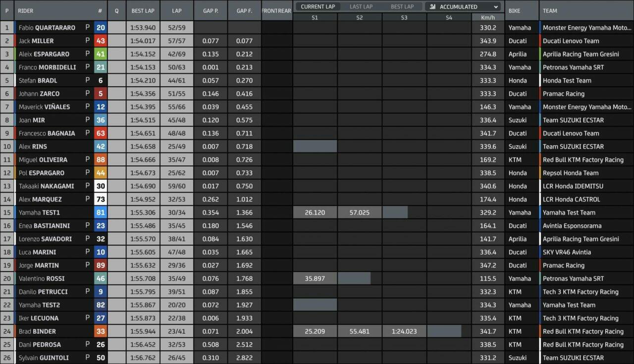Click Yamaha TEST1's S1 time 26.120

pyautogui.click(x=315, y=212)
